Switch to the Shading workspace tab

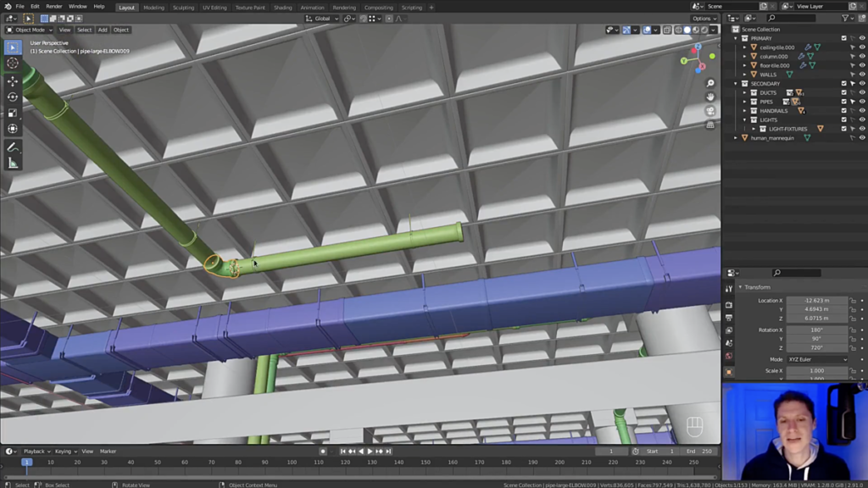tap(282, 8)
